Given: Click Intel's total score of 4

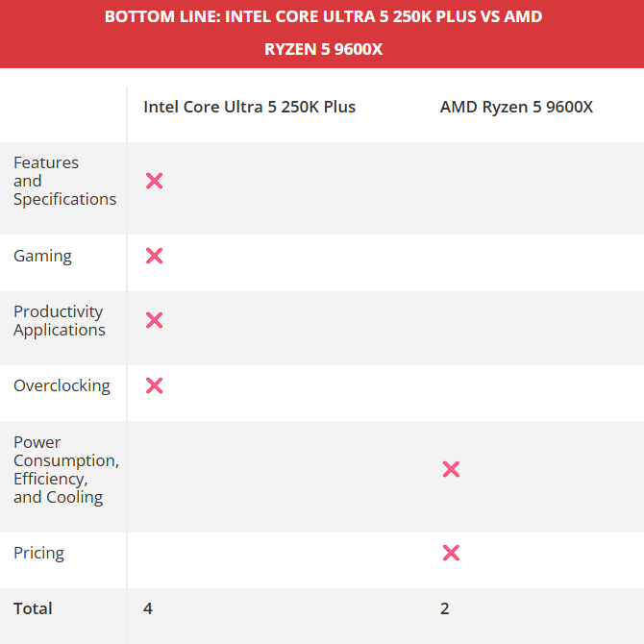Looking at the screenshot, I should click(148, 608).
